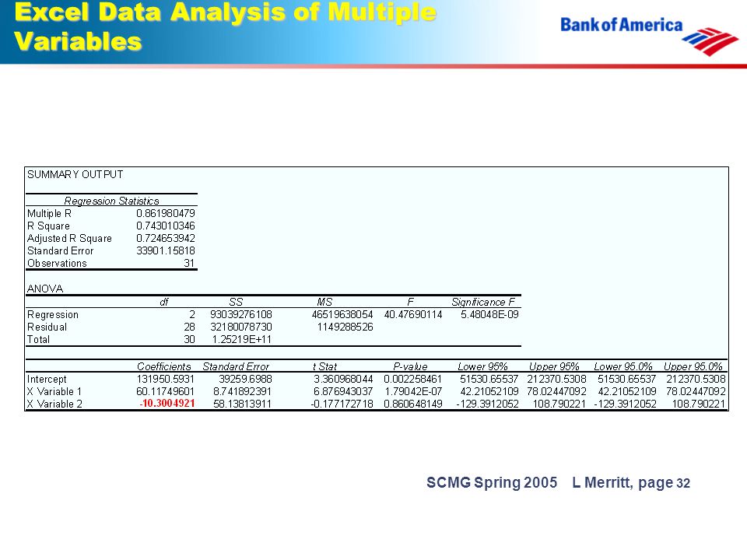
Task: Click the Bank of America flag logo
Action: pyautogui.click(x=710, y=41)
